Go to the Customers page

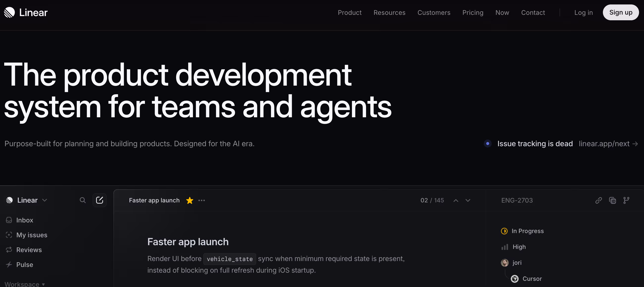[434, 12]
